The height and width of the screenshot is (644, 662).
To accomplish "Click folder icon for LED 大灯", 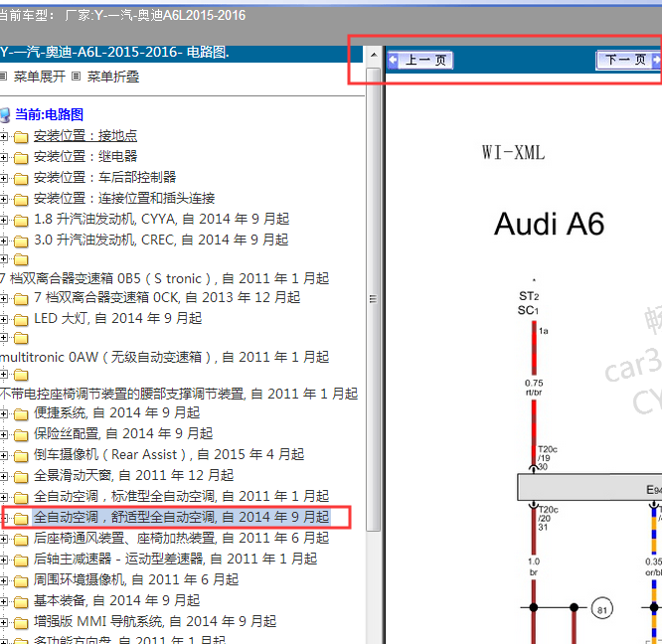I will tap(21, 319).
